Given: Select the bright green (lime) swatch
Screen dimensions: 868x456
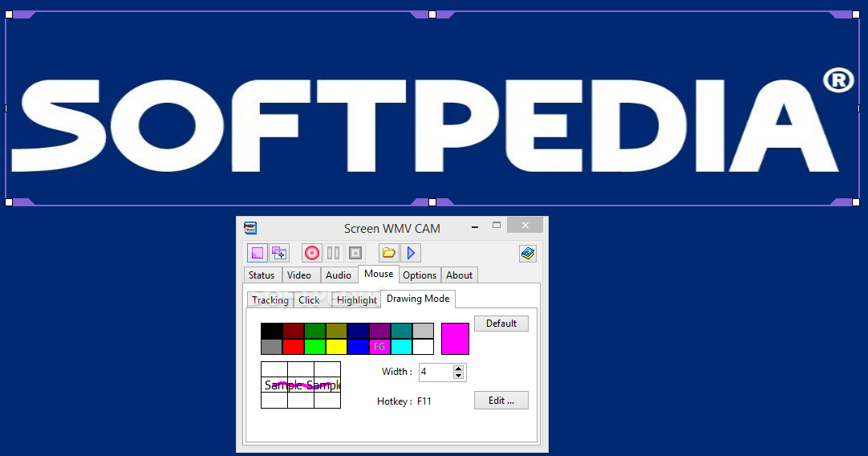Looking at the screenshot, I should click(315, 347).
